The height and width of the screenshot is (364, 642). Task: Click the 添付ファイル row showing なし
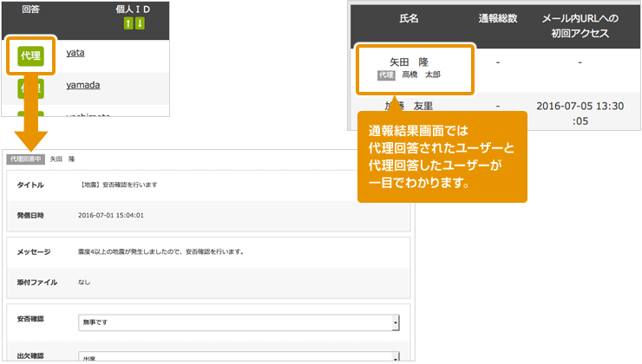pyautogui.click(x=84, y=282)
